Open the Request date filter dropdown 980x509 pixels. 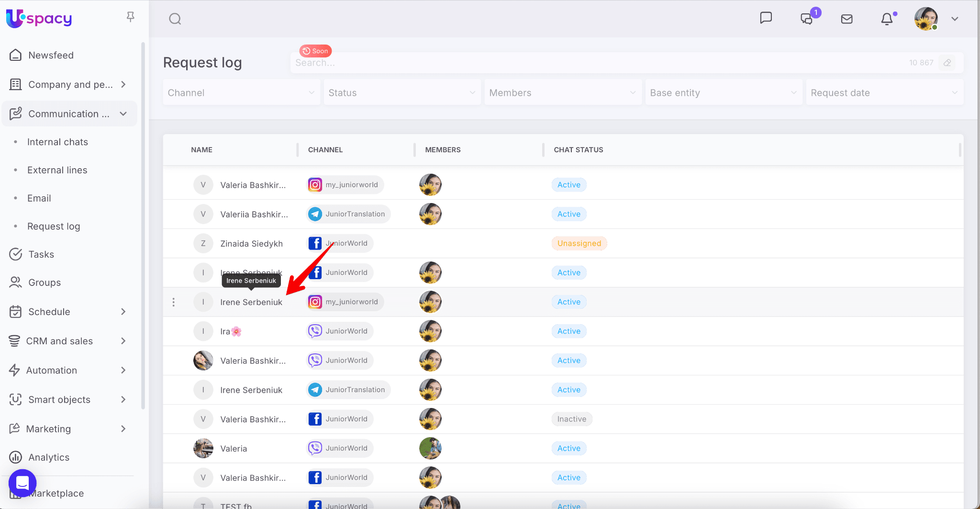[884, 93]
